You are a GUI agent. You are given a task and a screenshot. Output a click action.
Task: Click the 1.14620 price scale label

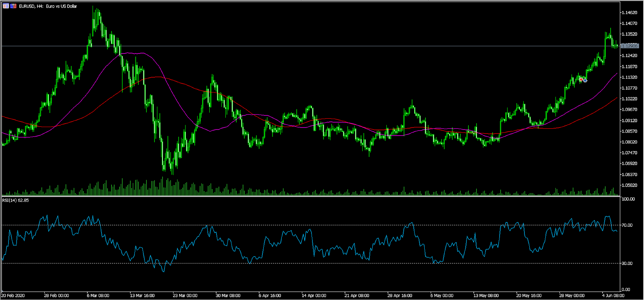click(x=630, y=12)
